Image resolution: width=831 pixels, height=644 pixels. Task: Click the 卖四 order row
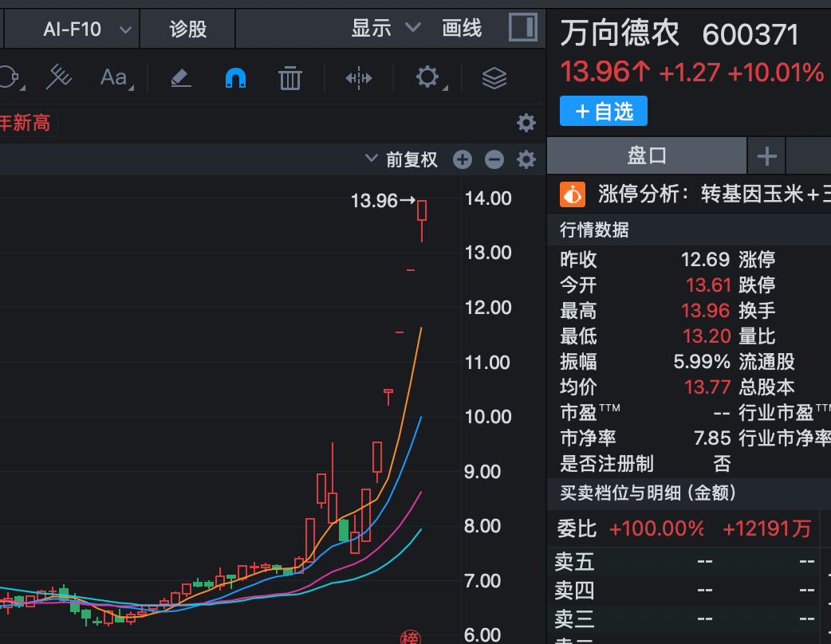(x=683, y=590)
